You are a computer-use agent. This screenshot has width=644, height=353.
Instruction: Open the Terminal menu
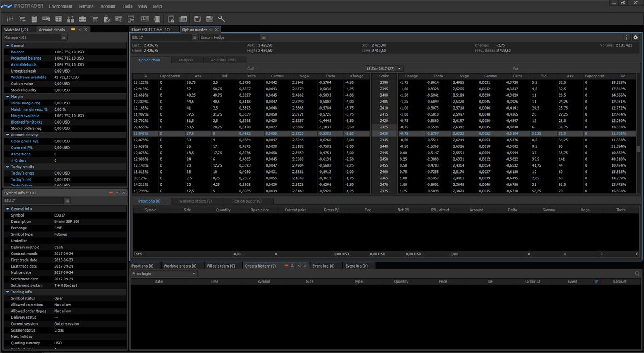(x=86, y=6)
